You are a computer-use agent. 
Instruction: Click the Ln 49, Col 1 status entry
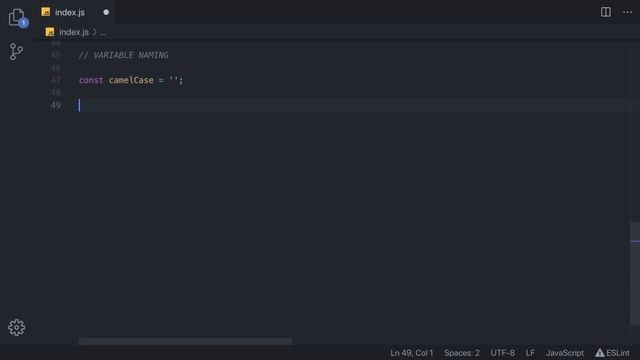click(x=411, y=353)
